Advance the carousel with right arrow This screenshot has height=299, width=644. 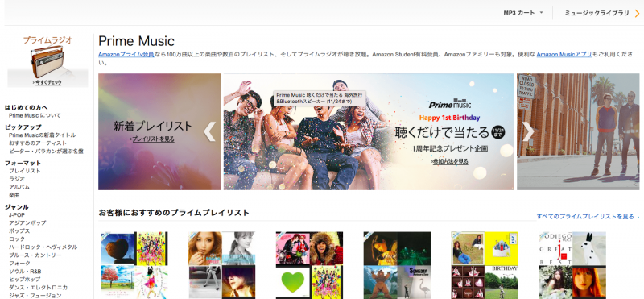(528, 131)
